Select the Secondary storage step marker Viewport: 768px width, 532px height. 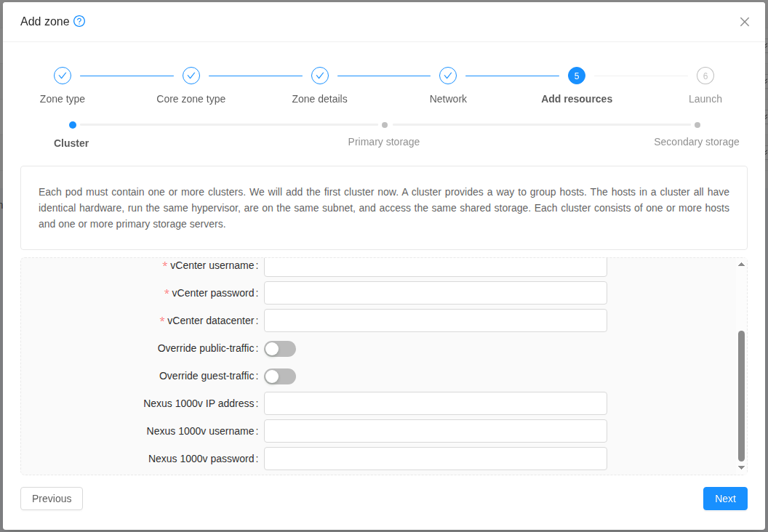coord(697,124)
